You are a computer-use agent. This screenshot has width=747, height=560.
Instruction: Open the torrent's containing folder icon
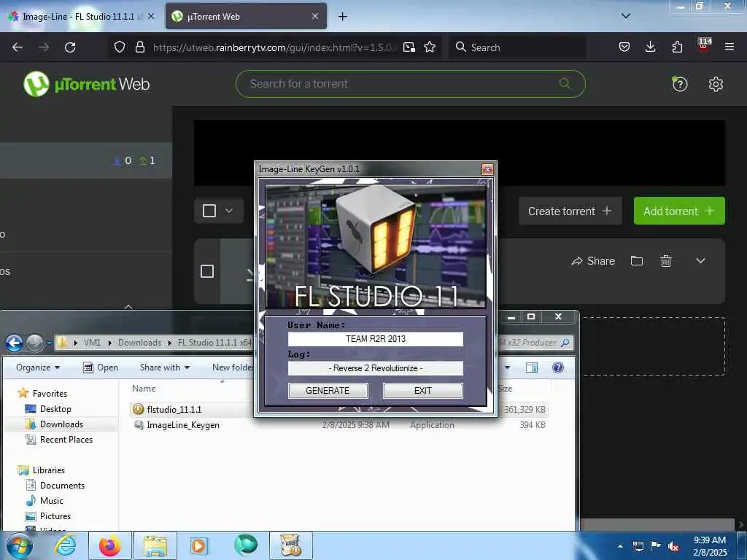637,260
